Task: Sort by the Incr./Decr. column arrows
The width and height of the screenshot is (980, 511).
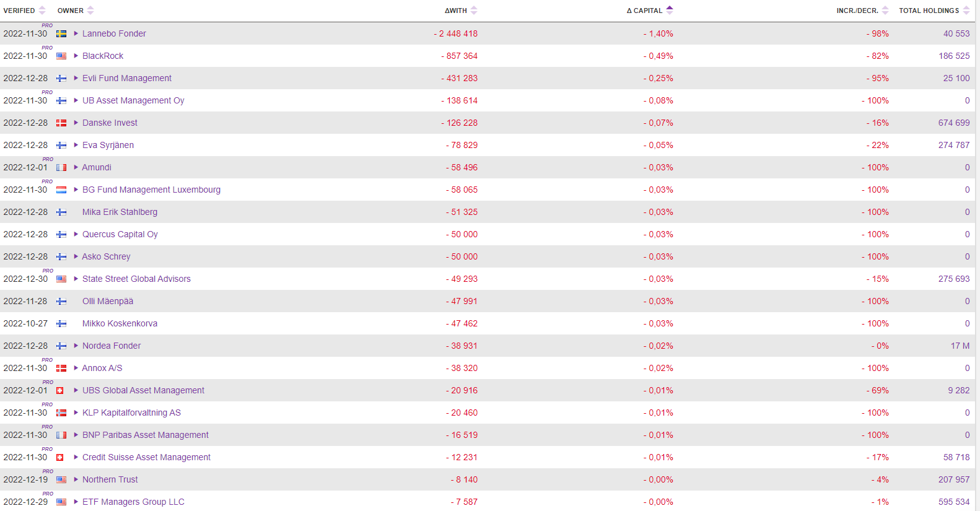Action: point(885,11)
